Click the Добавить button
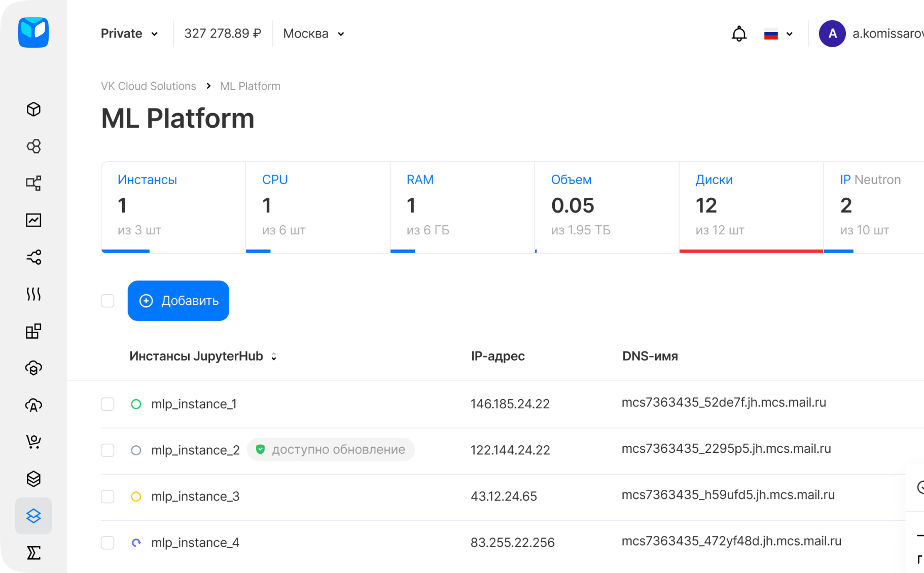This screenshot has width=924, height=573. tap(179, 301)
